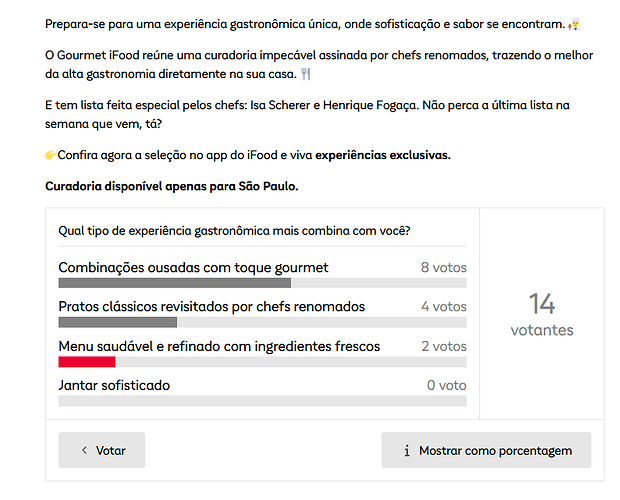Click the 14 votantes total counter
This screenshot has width=620, height=500.
(542, 313)
